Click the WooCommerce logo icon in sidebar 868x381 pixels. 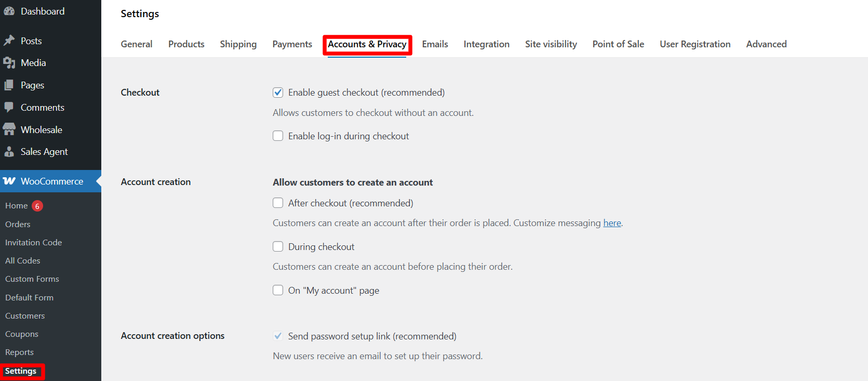pos(10,181)
